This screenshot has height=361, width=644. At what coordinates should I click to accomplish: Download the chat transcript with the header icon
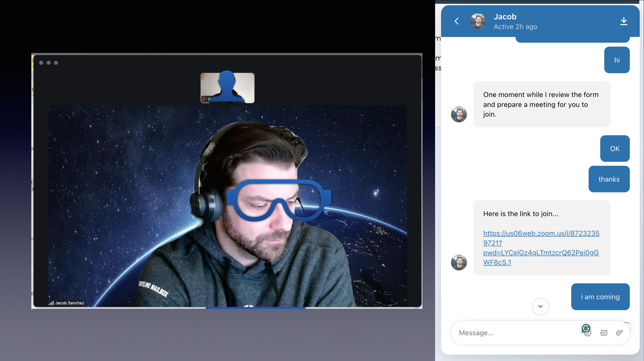point(623,21)
